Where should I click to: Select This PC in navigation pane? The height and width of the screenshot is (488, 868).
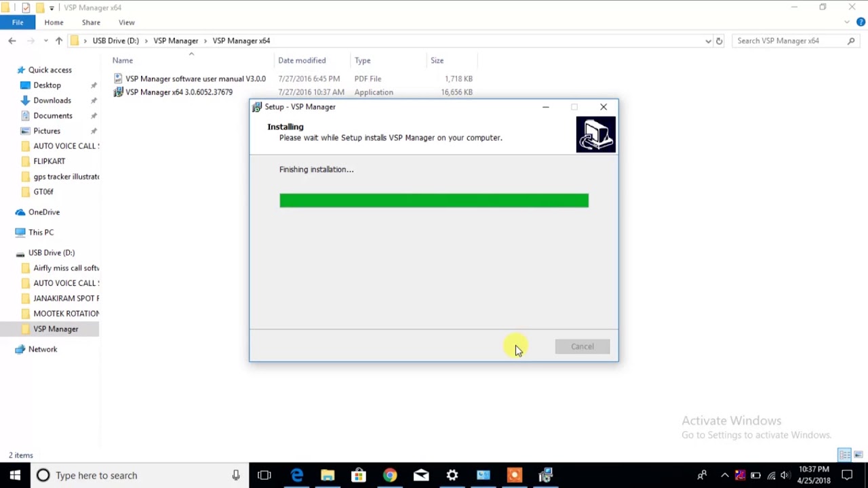point(41,232)
